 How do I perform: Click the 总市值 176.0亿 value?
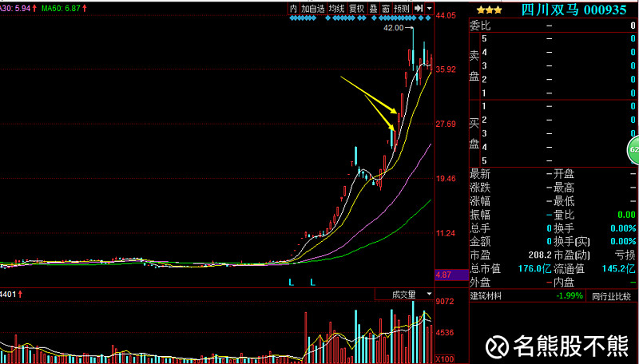pyautogui.click(x=534, y=269)
